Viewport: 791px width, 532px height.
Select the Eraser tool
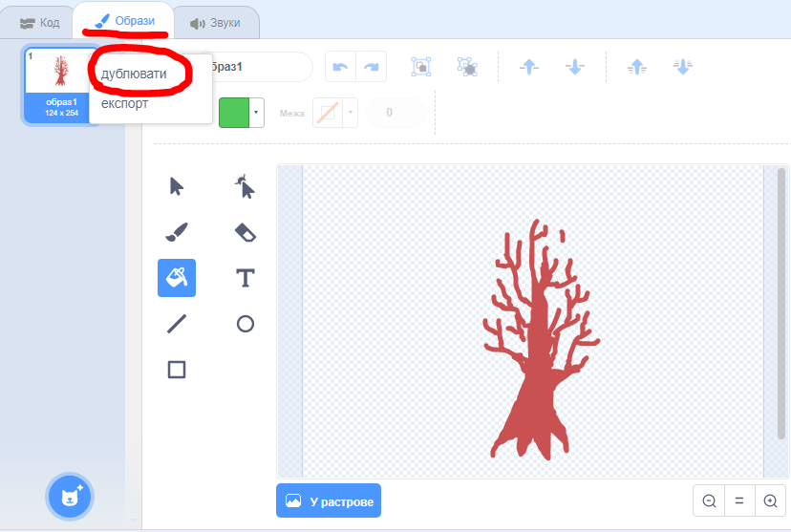(246, 232)
